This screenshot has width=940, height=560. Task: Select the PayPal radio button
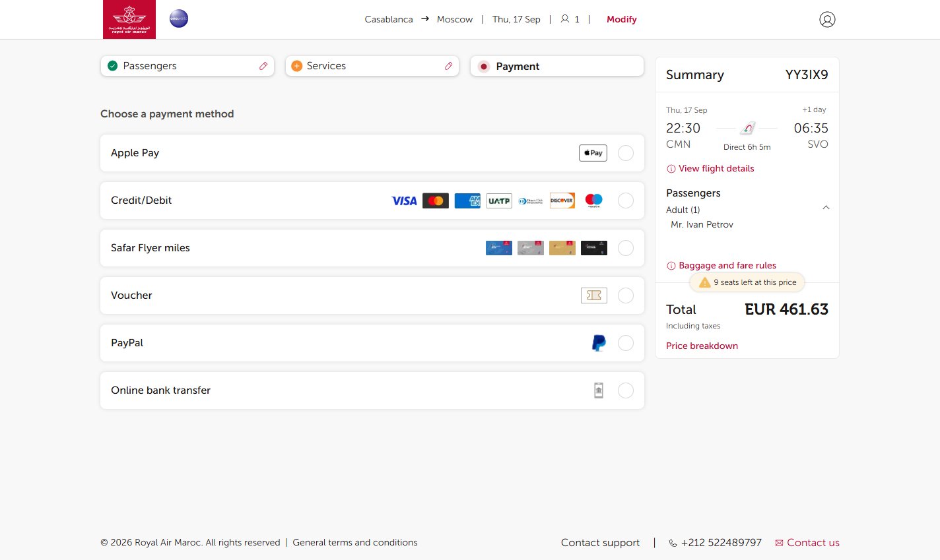click(x=626, y=343)
